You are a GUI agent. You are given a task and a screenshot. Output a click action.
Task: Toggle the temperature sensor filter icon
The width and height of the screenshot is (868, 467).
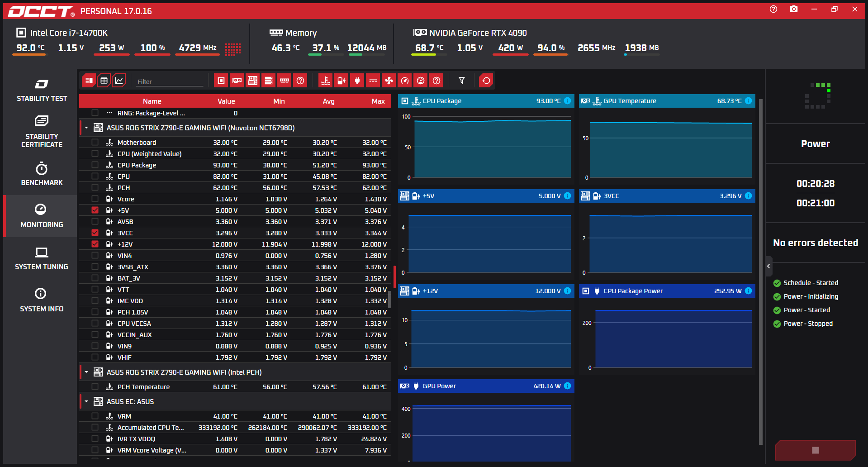pos(326,81)
